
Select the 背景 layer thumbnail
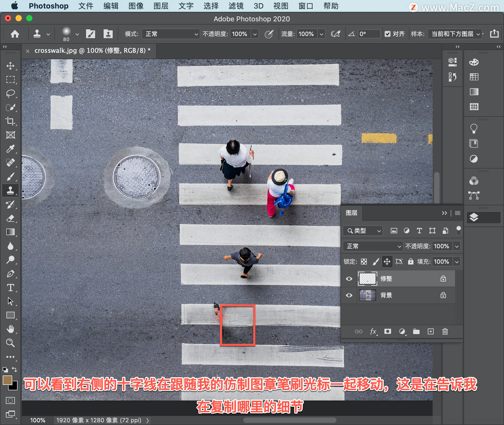coord(368,295)
